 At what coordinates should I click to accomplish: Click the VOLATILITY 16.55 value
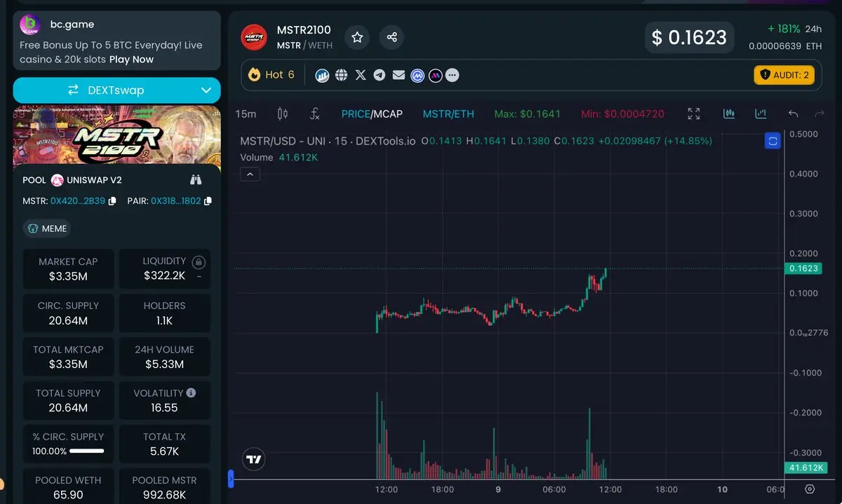(x=164, y=407)
